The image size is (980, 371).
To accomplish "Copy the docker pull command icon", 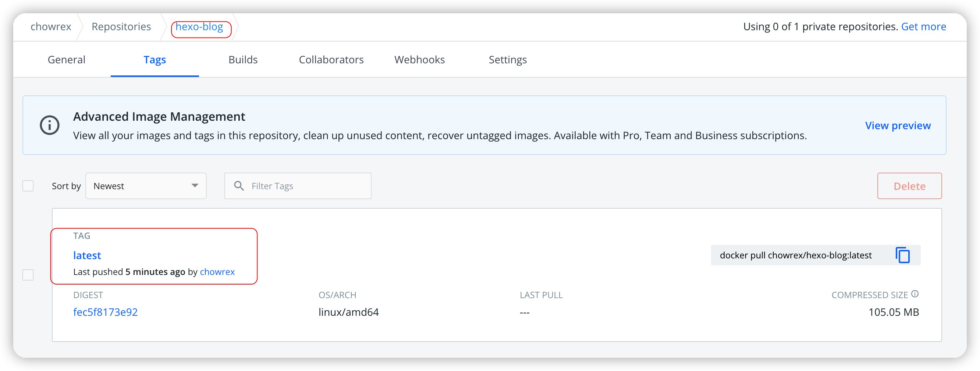I will pos(902,255).
